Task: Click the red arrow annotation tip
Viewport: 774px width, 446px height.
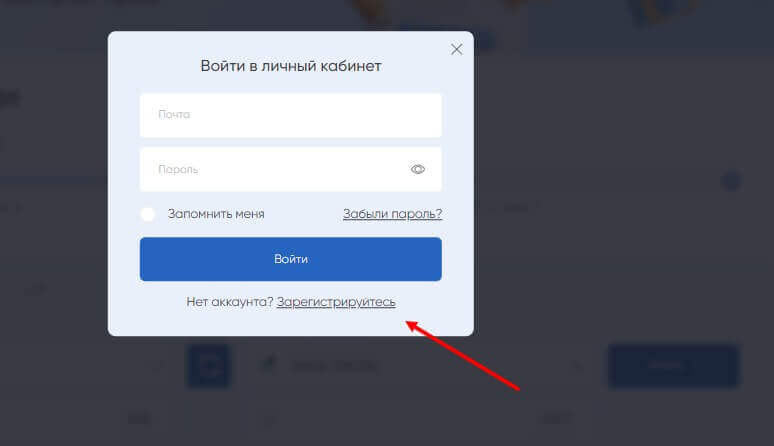Action: [x=408, y=323]
